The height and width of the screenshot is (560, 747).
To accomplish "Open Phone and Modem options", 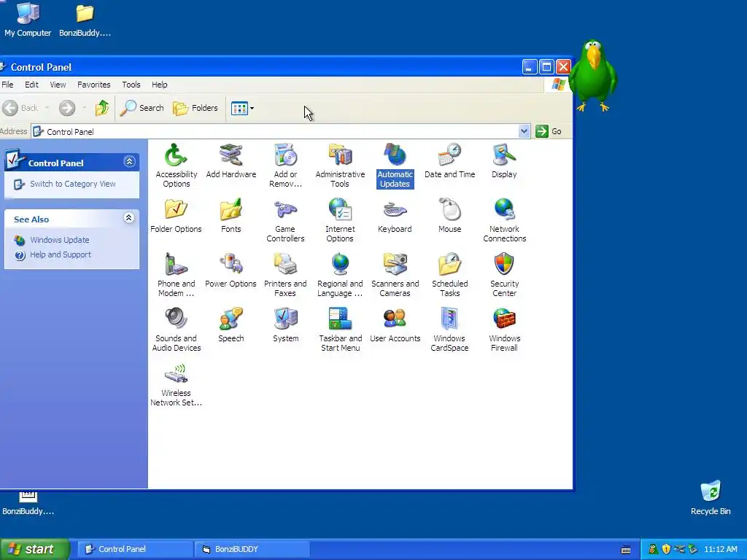I will tap(177, 275).
